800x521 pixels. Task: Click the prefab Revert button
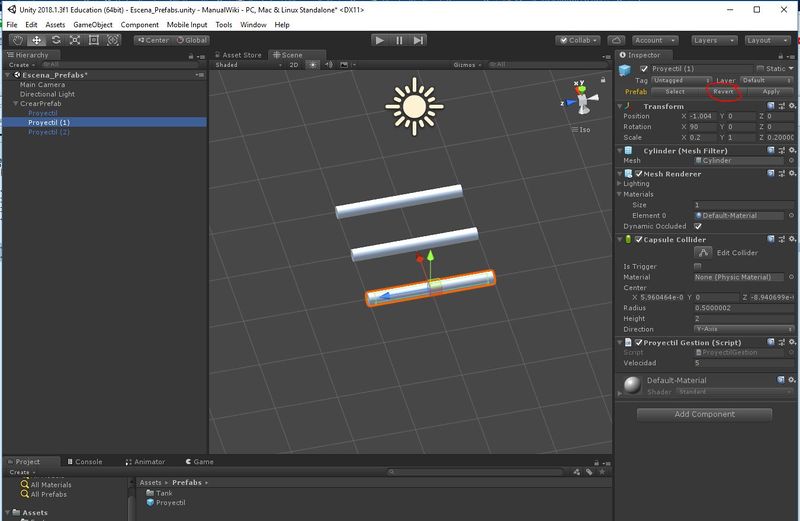pos(723,92)
